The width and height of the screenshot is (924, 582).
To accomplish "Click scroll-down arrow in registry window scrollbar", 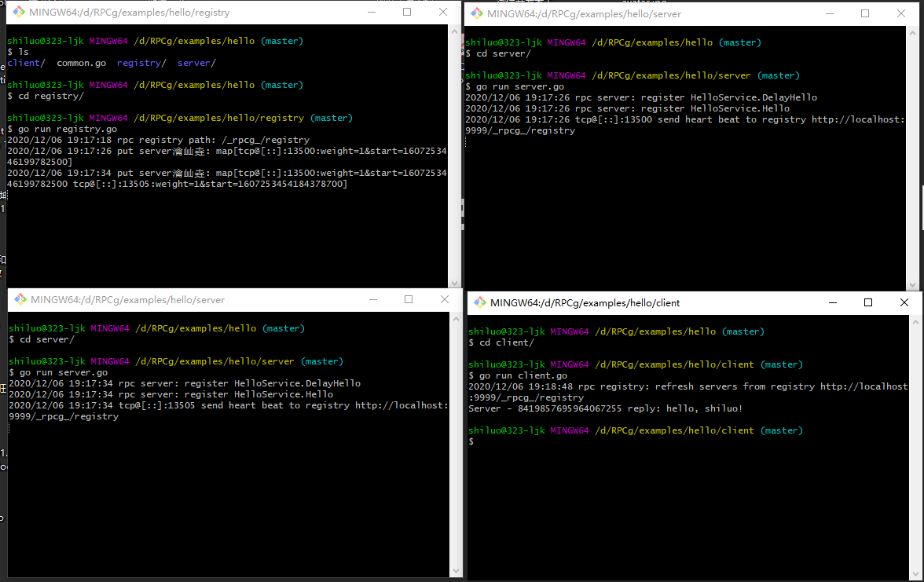I will pos(454,283).
